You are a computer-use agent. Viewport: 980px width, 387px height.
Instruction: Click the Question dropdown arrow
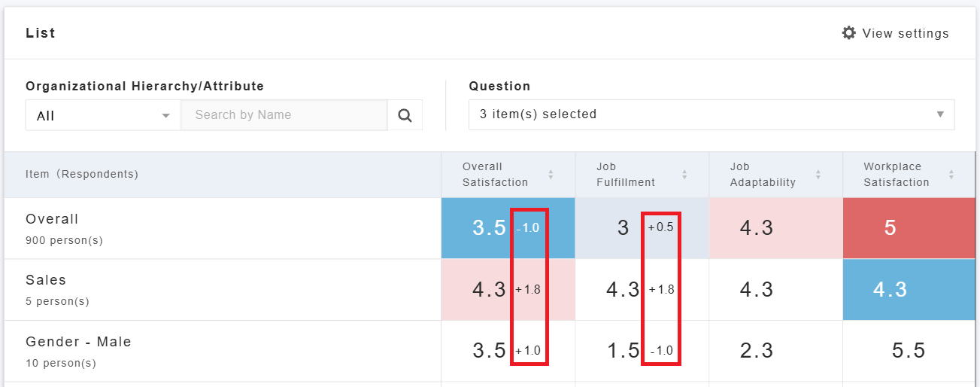(x=940, y=114)
